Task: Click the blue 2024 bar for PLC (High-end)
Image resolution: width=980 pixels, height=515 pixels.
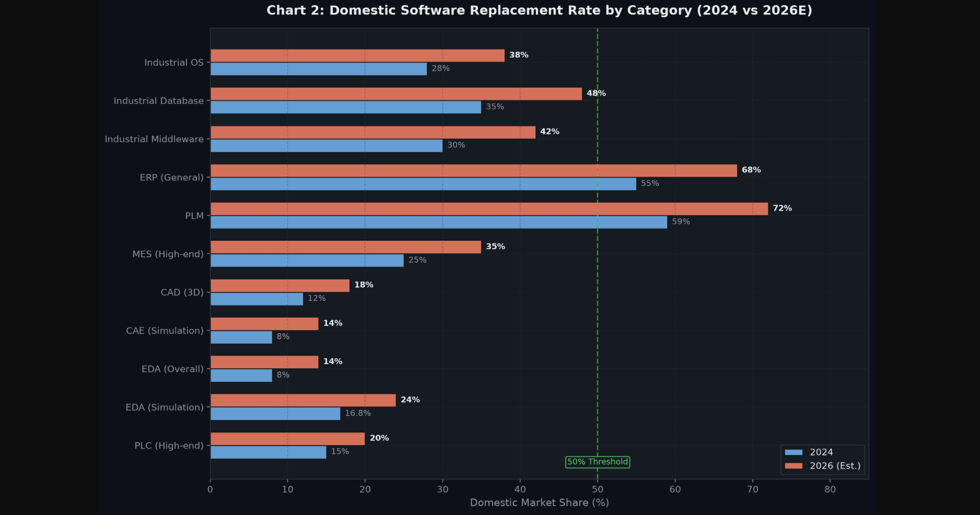Action: (x=268, y=452)
